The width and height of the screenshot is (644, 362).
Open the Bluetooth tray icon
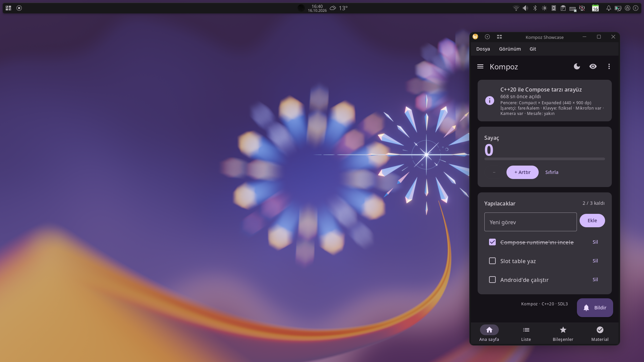pos(535,8)
